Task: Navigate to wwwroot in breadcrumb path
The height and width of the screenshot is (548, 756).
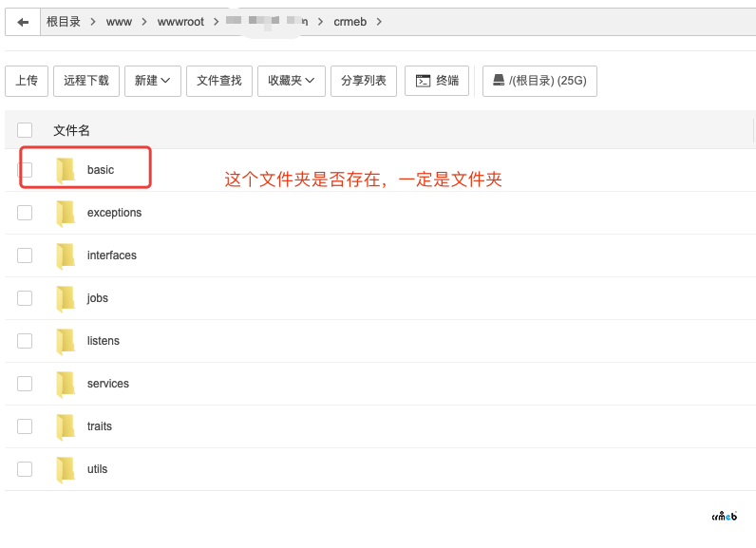Action: [x=180, y=22]
